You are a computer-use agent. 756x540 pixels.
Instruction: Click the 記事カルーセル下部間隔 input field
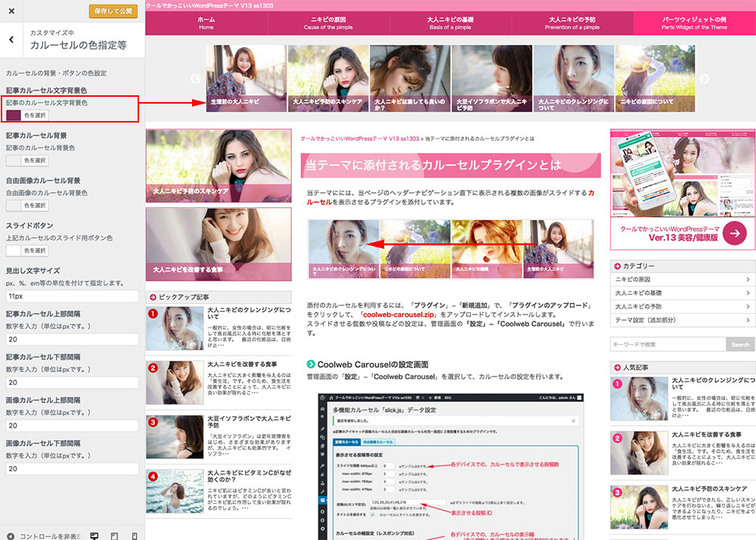(73, 383)
